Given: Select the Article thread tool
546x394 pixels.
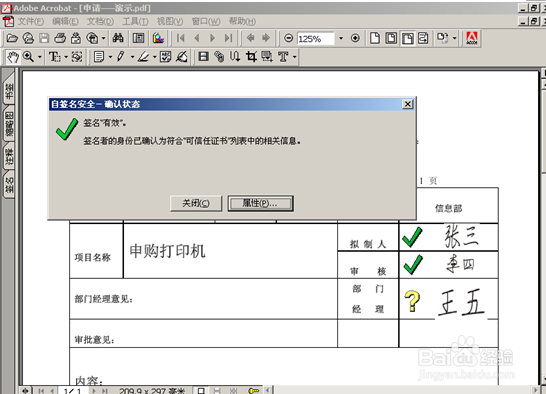Looking at the screenshot, I should click(235, 57).
